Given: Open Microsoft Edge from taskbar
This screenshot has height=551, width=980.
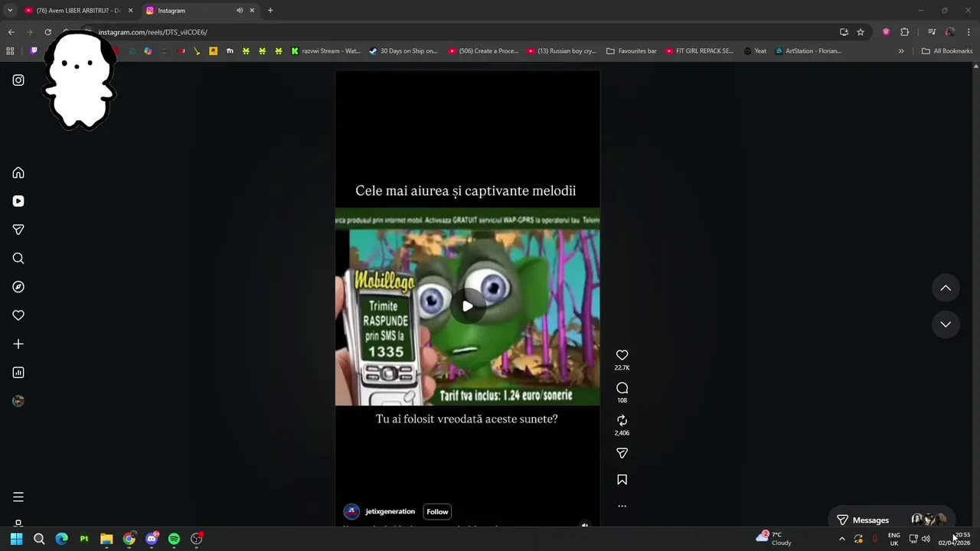Looking at the screenshot, I should click(62, 539).
